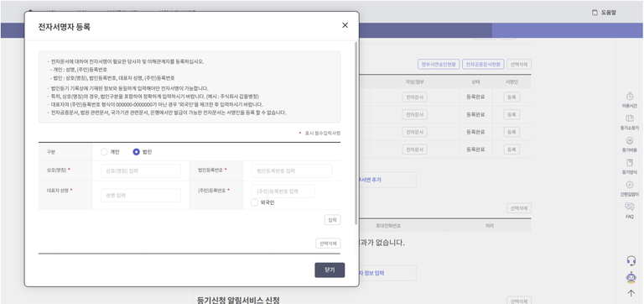Check the 외국인 checkbox
This screenshot has height=304, width=644.
(x=255, y=202)
